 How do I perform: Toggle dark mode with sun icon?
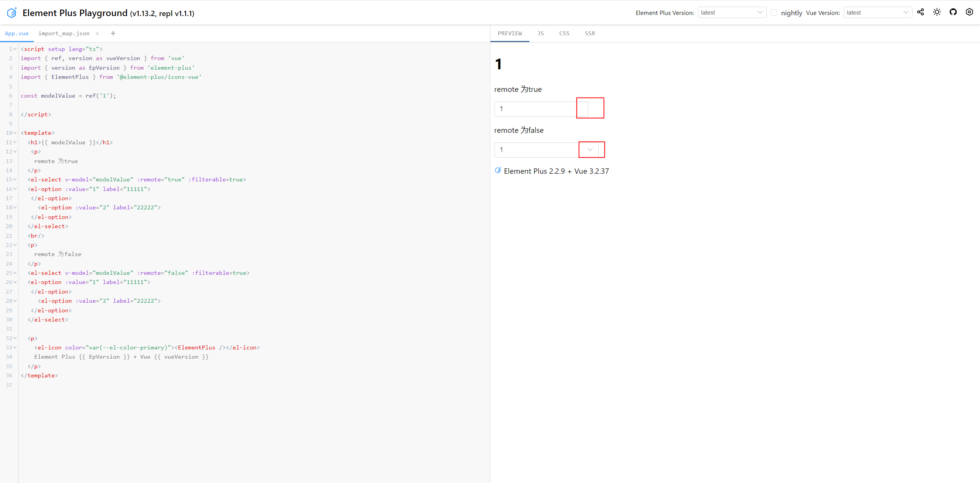937,12
